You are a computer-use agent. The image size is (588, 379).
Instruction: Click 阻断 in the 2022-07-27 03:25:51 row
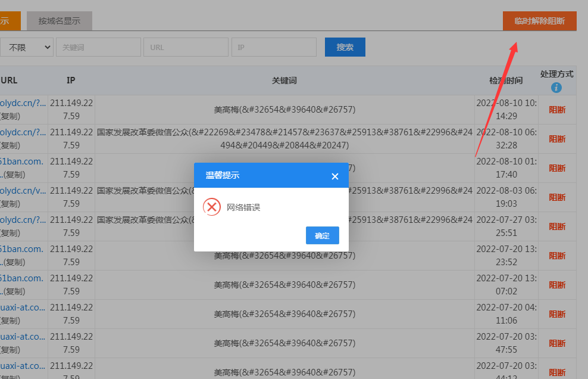(557, 226)
